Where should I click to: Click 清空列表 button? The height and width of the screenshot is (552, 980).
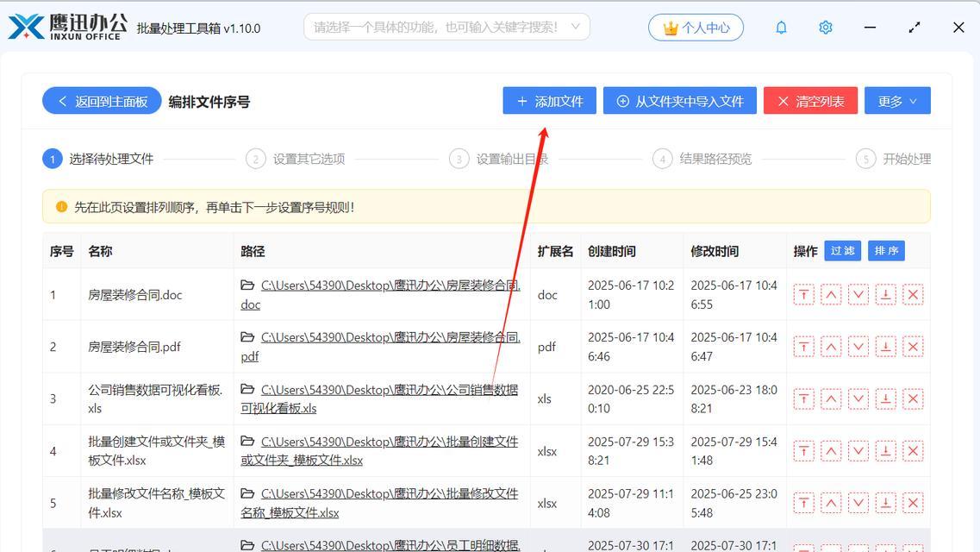pos(810,101)
